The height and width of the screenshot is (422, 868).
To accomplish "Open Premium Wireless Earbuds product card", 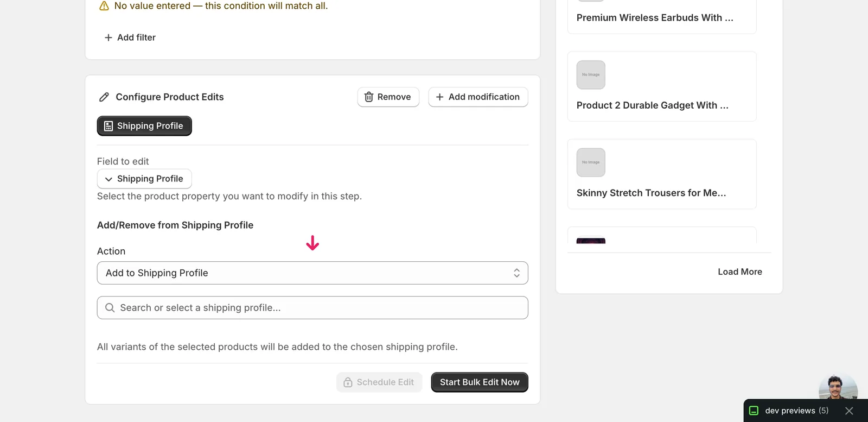I will pyautogui.click(x=662, y=17).
